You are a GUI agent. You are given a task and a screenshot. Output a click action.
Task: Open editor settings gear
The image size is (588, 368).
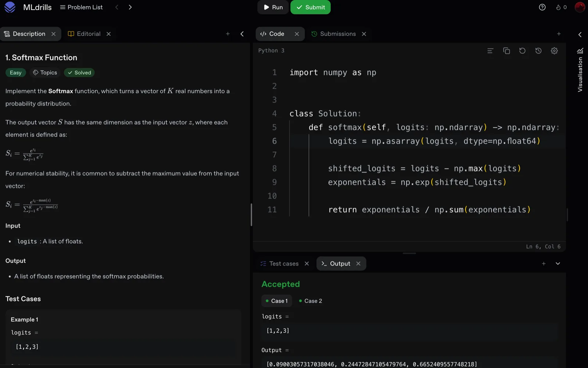pyautogui.click(x=554, y=51)
